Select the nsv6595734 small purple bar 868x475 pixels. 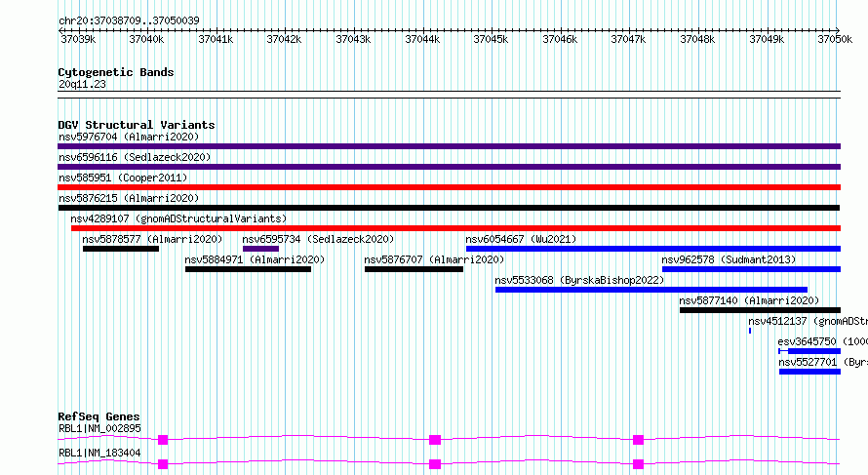click(260, 249)
